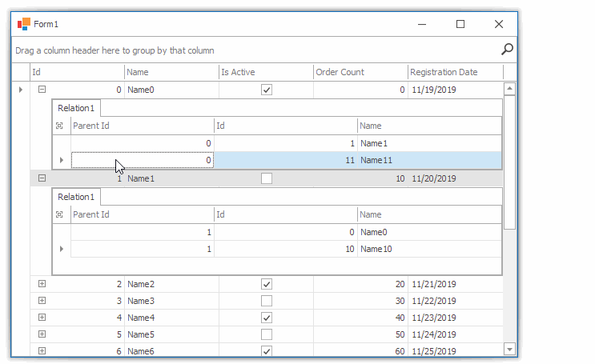Click the 11/19/2019 date cell
The image size is (595, 364).
[x=456, y=90]
